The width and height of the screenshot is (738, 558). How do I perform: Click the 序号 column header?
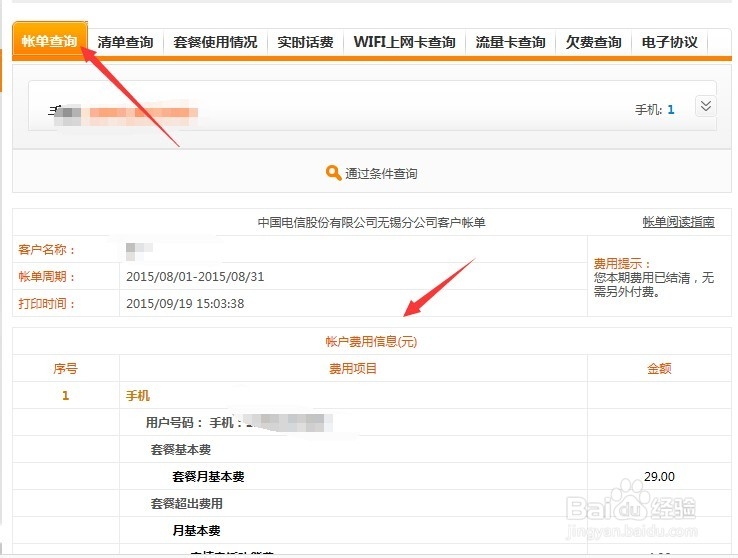click(x=65, y=368)
